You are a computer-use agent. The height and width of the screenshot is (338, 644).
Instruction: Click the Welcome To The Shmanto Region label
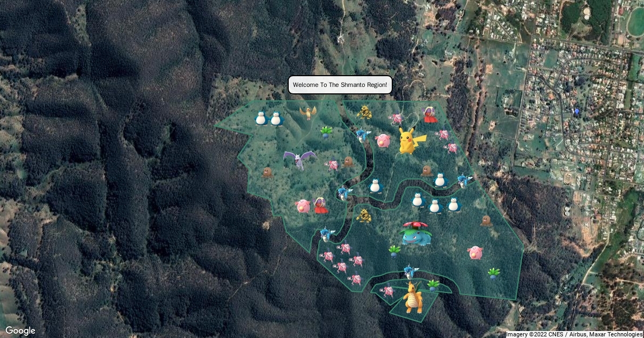pyautogui.click(x=340, y=85)
